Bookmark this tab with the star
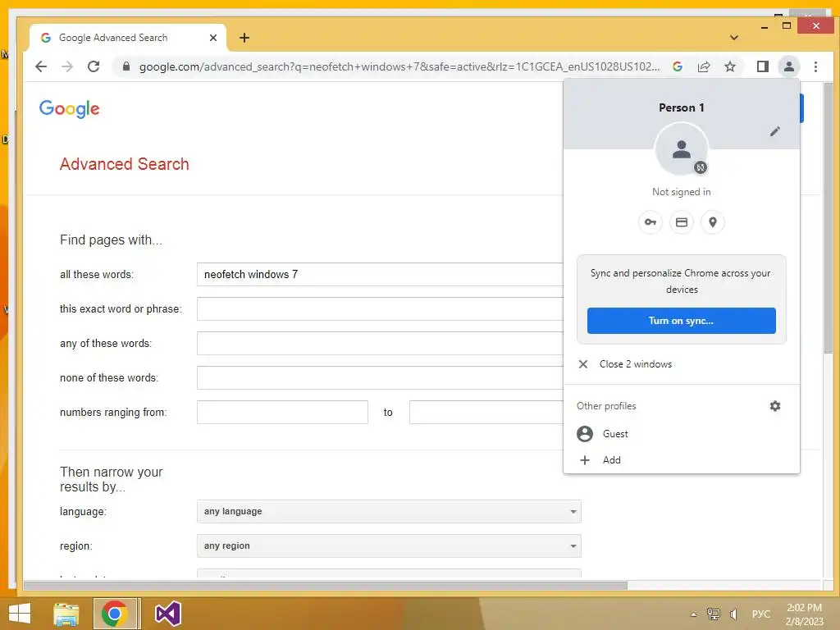 (729, 66)
